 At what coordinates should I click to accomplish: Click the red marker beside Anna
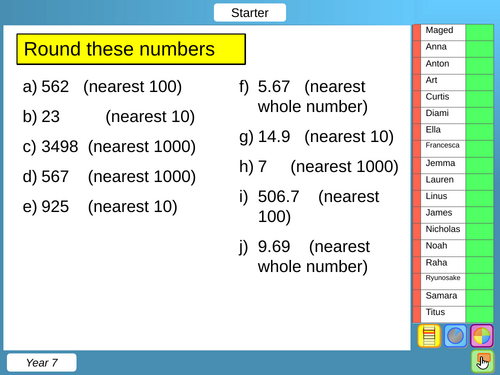416,49
